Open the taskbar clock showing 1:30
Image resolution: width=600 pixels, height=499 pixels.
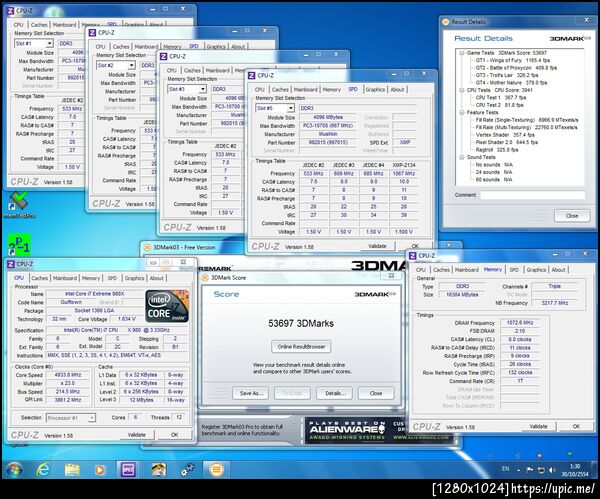tap(575, 470)
